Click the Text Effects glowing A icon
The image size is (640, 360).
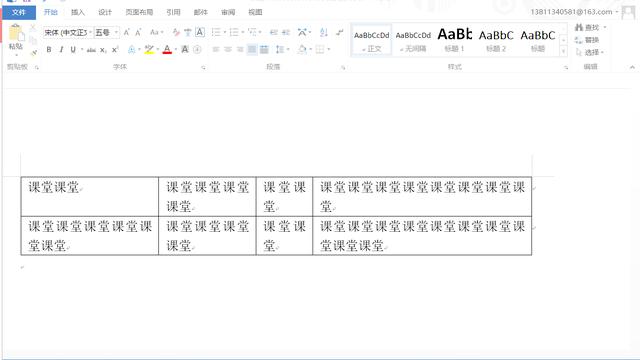tap(131, 50)
